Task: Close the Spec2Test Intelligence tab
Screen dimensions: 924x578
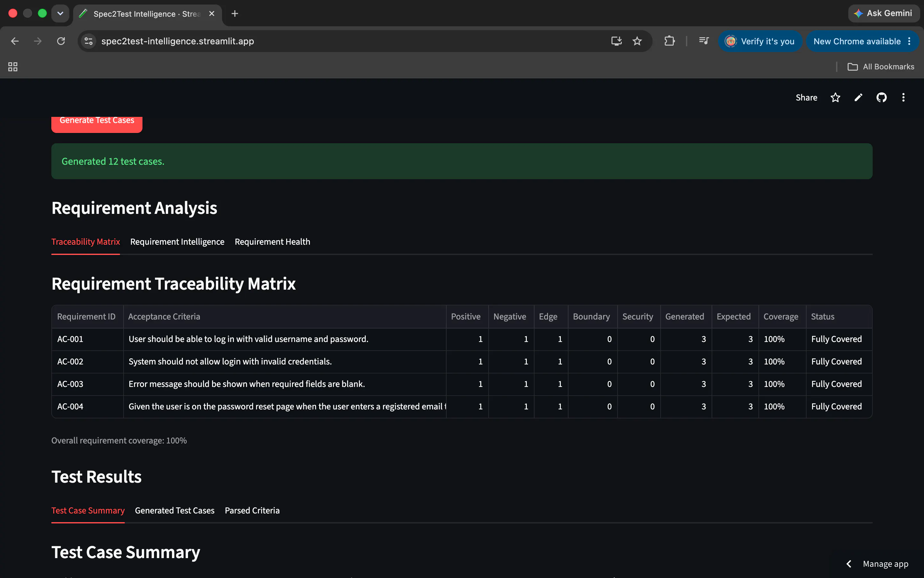Action: 212,14
